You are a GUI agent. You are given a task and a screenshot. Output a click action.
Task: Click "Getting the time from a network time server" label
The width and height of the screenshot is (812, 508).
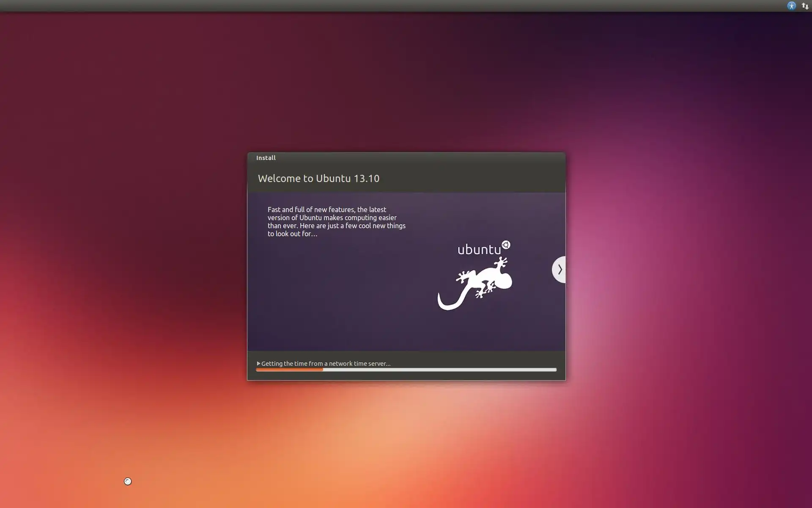pyautogui.click(x=326, y=364)
